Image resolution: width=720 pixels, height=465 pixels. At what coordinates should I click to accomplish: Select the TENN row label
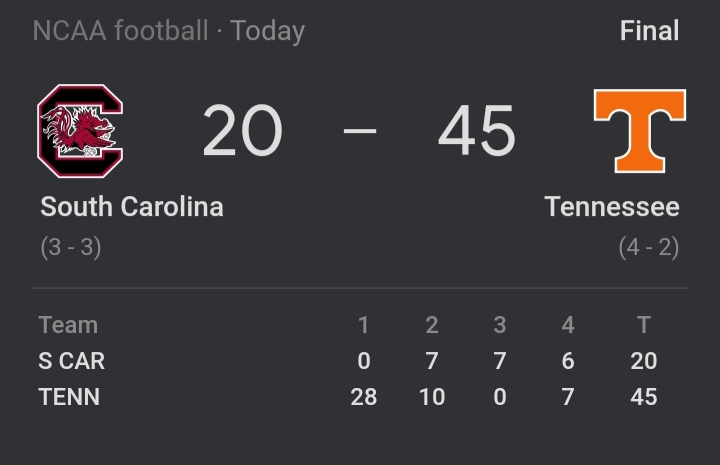click(69, 397)
